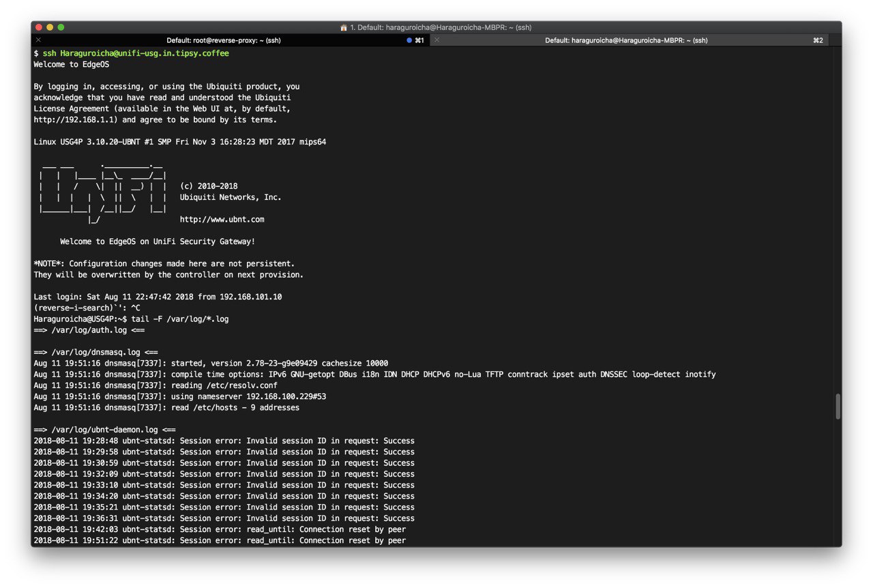The width and height of the screenshot is (873, 588).
Task: Click the 19:32:09 ubnt-statsd log line
Action: [224, 474]
